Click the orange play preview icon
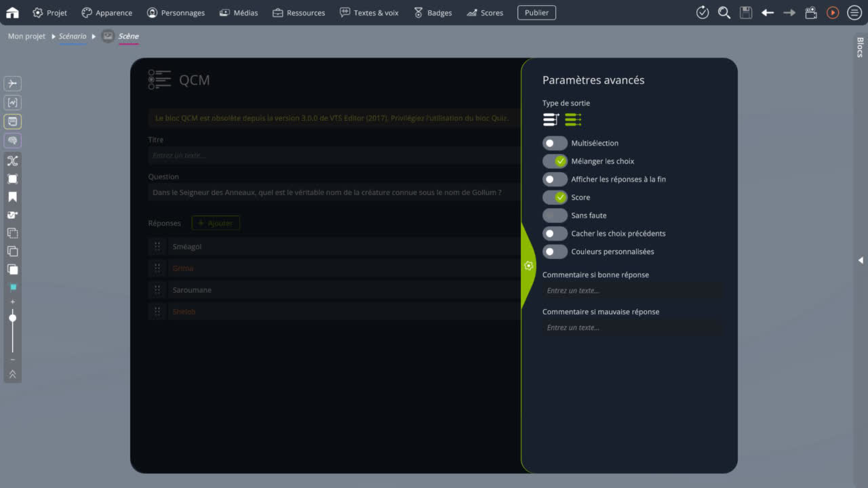The width and height of the screenshot is (868, 488). (833, 12)
